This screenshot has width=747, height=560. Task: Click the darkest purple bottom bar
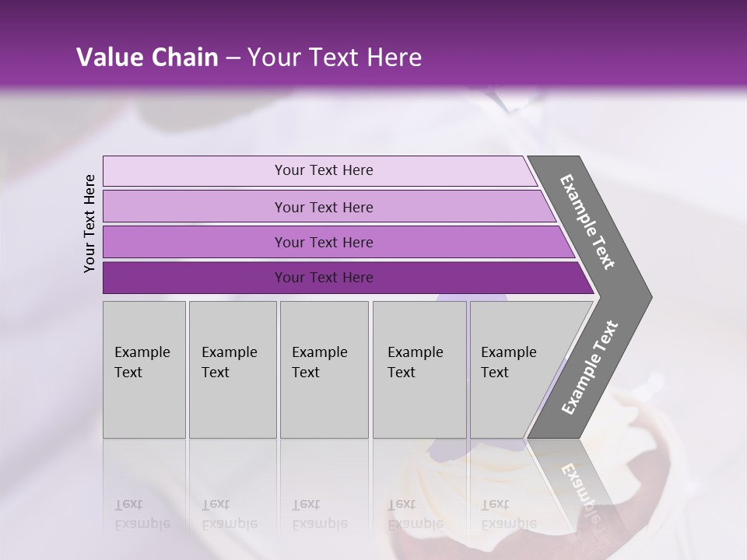[324, 278]
